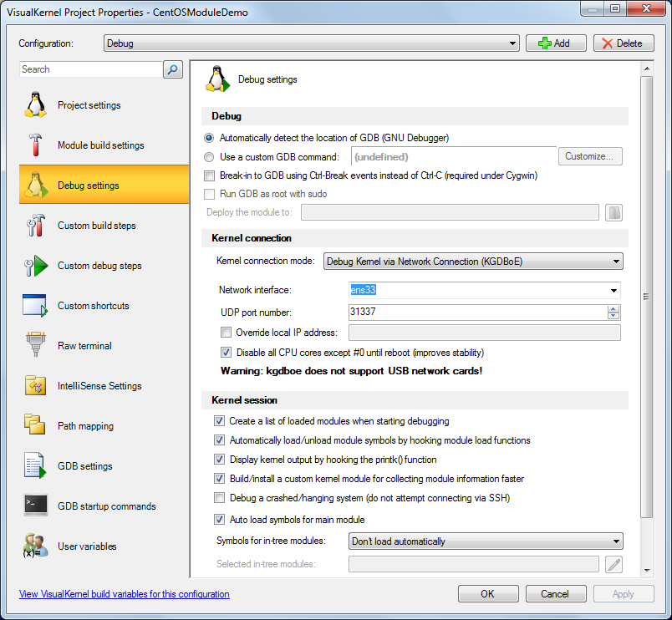Click the Selected in-tree modules field

[474, 564]
